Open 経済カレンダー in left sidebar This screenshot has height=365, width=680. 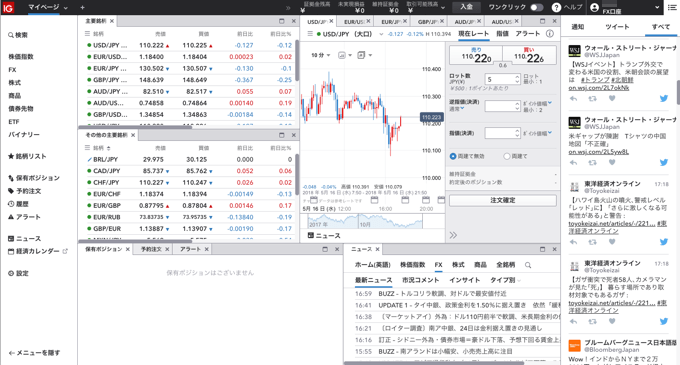tap(38, 251)
